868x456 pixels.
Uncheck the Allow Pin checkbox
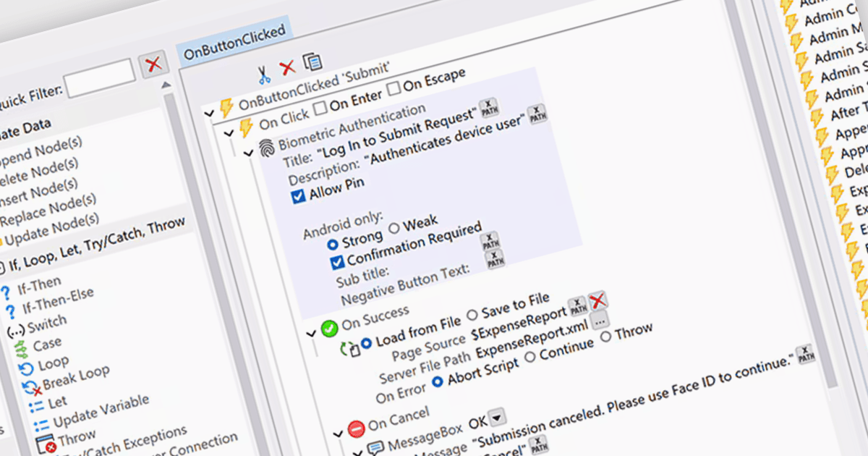coord(299,197)
